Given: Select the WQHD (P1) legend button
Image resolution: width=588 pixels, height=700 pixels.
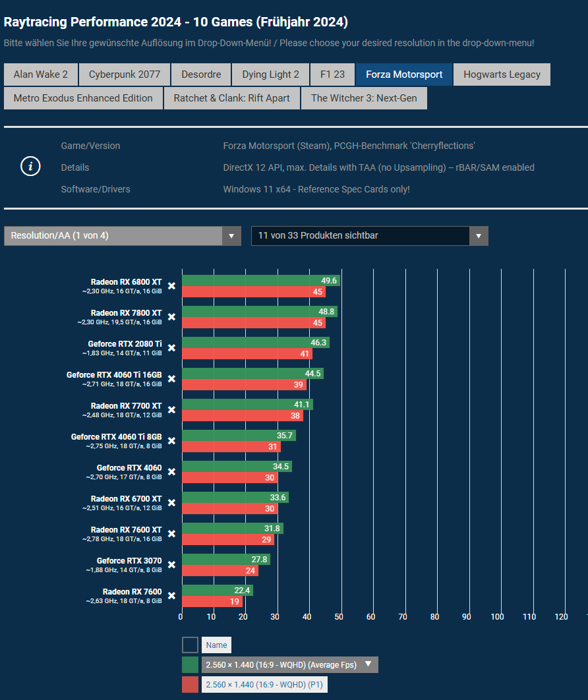Looking at the screenshot, I should [x=264, y=684].
